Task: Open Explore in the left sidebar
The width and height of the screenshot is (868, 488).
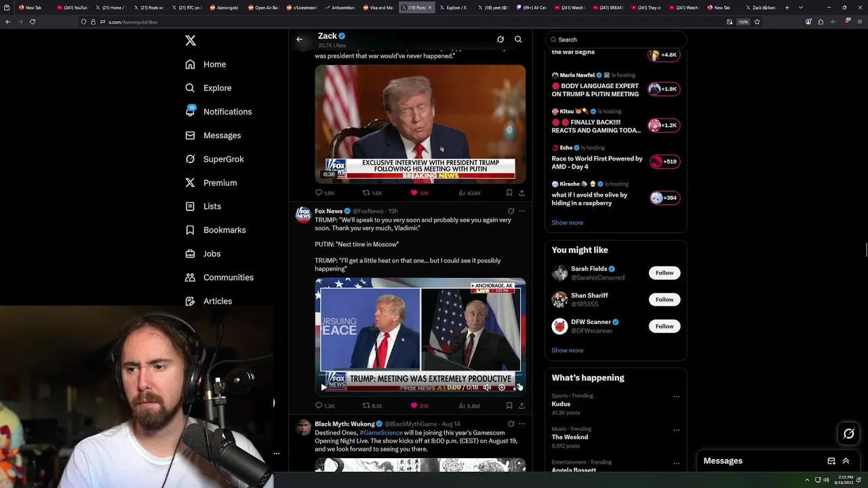Action: (208, 88)
